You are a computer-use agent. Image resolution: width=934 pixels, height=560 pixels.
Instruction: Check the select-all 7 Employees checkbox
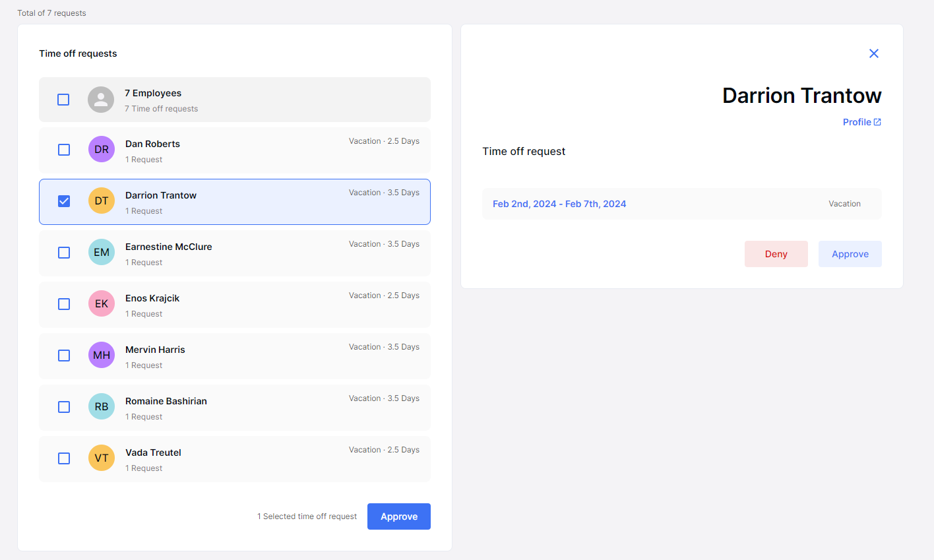tap(63, 100)
